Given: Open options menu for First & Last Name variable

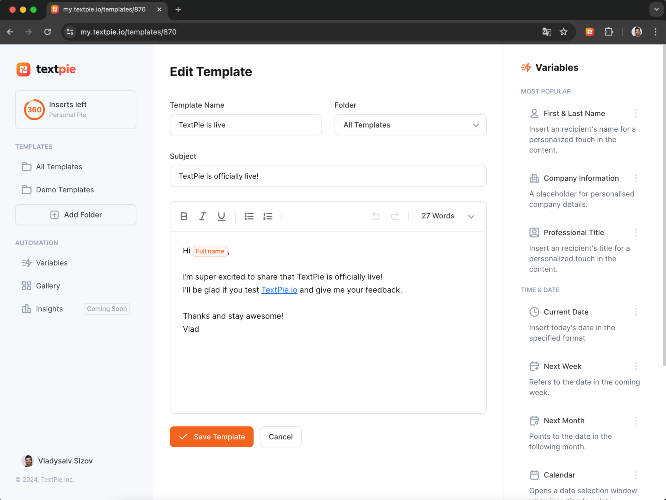Looking at the screenshot, I should pos(636,113).
